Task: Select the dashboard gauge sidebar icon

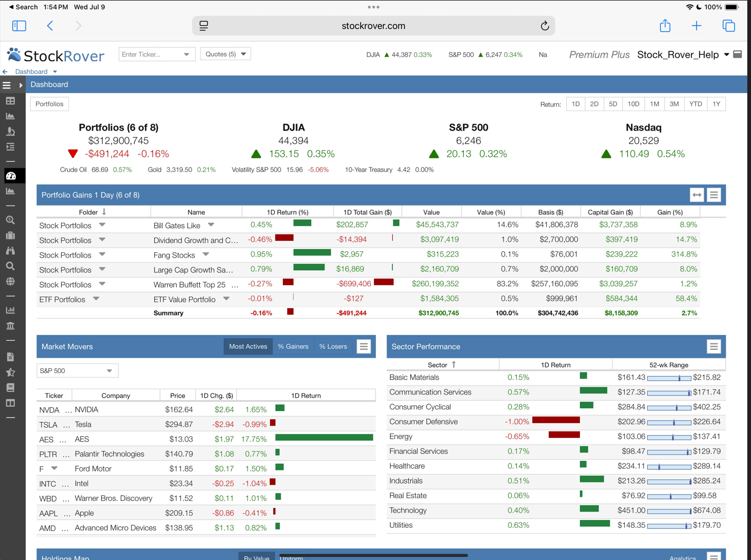Action: [x=11, y=176]
